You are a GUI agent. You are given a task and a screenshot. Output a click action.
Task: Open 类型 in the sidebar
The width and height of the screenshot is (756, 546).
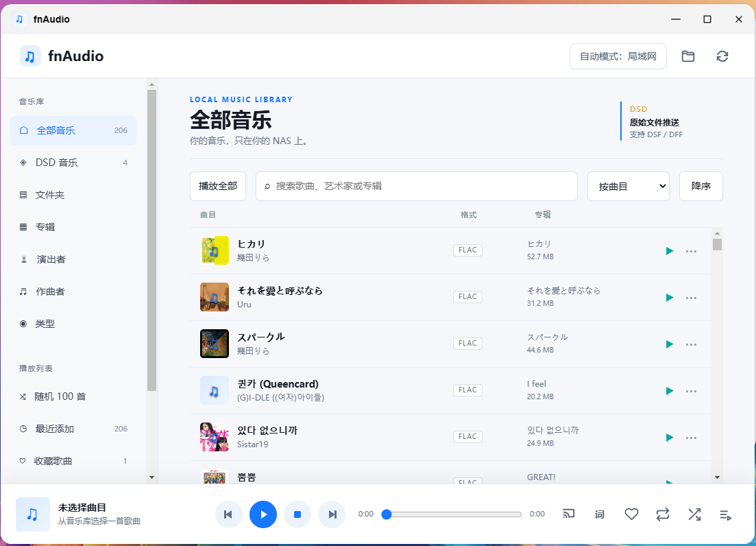73,324
